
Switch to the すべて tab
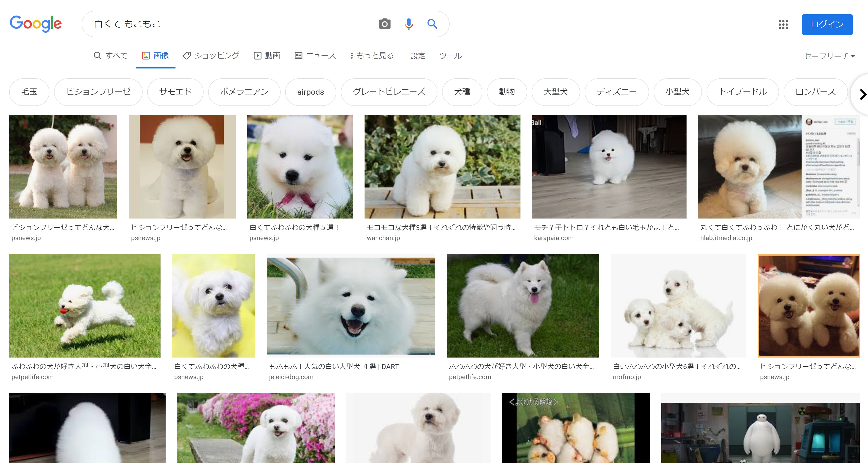tap(111, 56)
